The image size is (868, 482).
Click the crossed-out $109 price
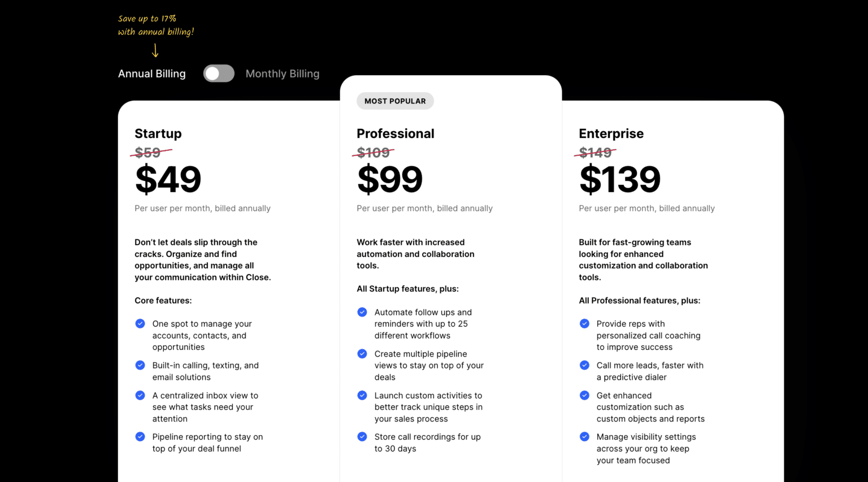(373, 152)
